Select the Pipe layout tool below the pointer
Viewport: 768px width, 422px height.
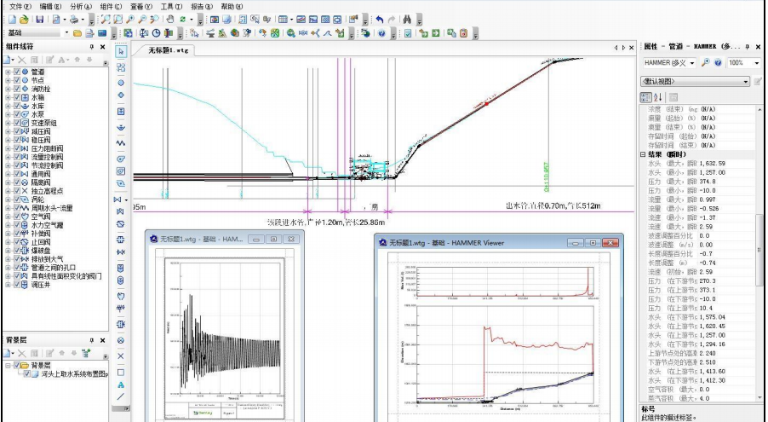pos(121,67)
